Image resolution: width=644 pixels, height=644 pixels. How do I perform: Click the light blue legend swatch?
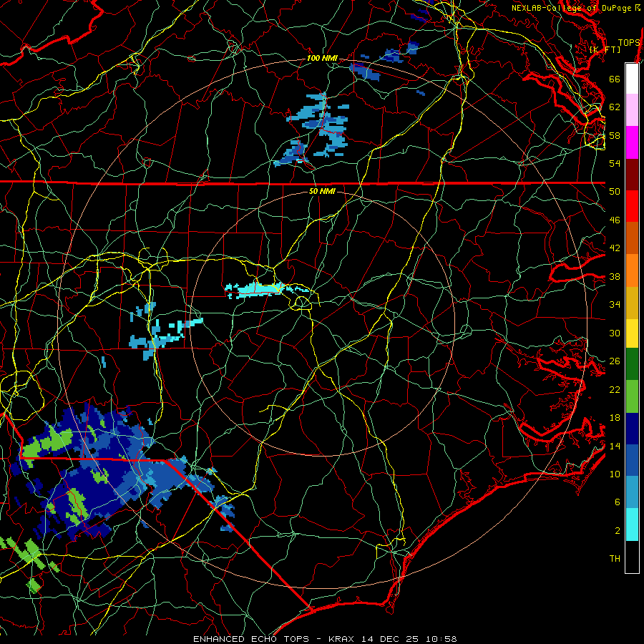pos(632,493)
